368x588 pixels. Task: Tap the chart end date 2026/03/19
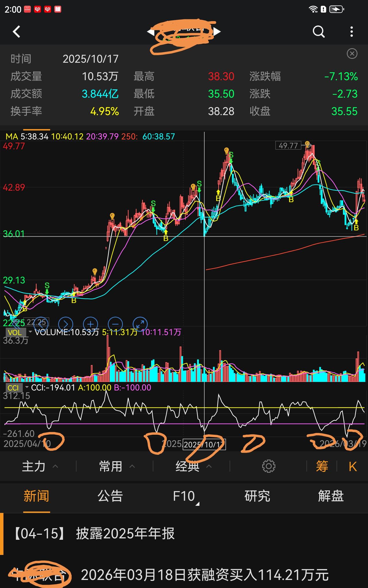pyautogui.click(x=343, y=444)
